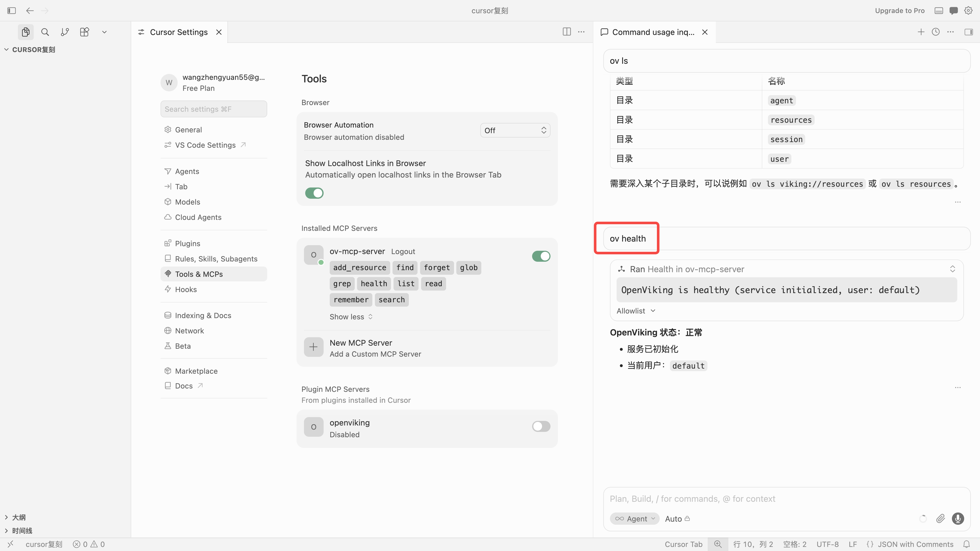Open General settings section
Image resolution: width=980 pixels, height=551 pixels.
[x=213, y=130]
